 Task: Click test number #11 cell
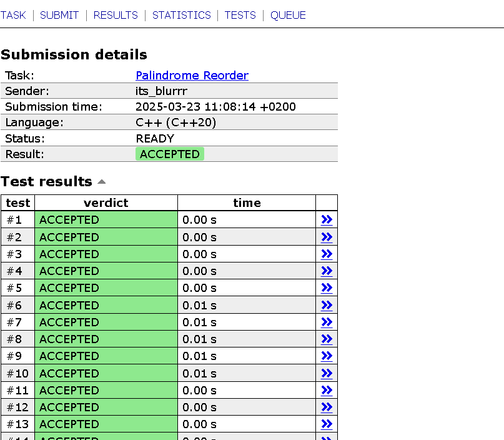coord(17,390)
